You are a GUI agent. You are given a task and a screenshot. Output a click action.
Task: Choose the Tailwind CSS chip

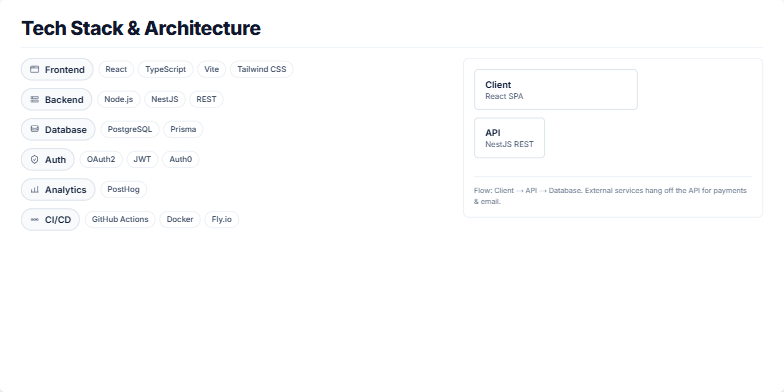pyautogui.click(x=262, y=70)
